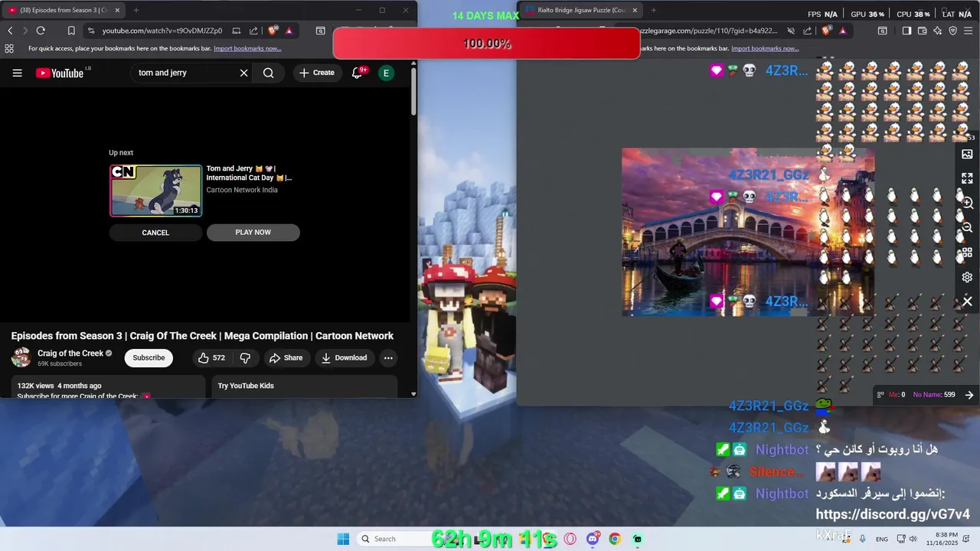This screenshot has height=551, width=980.
Task: Click the Try YouTube Kids card
Action: 305,386
